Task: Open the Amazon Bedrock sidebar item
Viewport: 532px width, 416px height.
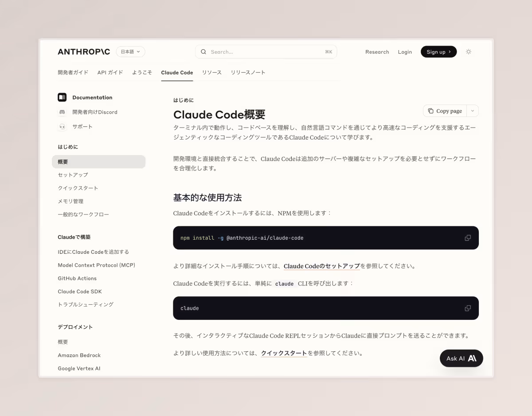Action: pos(79,355)
